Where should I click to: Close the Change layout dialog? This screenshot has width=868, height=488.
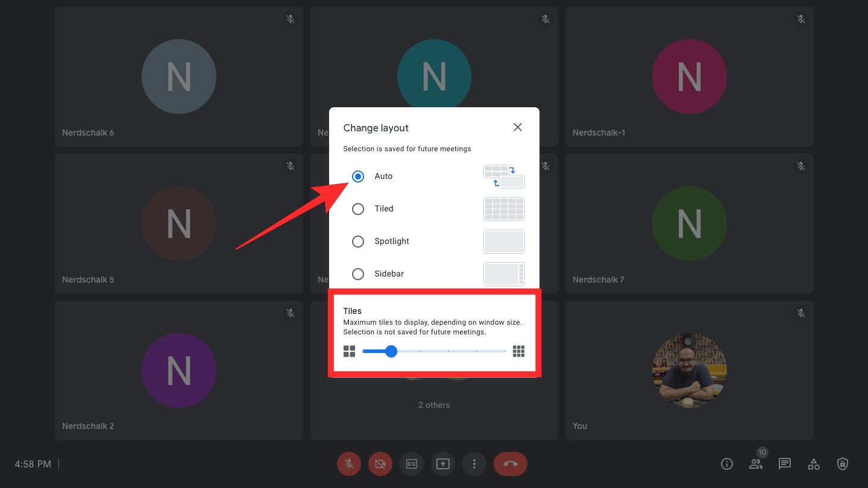click(x=517, y=127)
